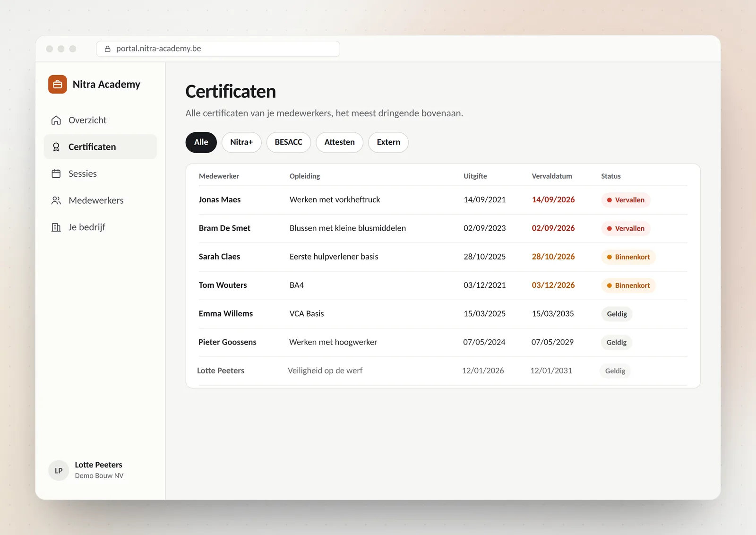Navigate to Je bedrijf
This screenshot has height=535, width=756.
click(x=100, y=227)
